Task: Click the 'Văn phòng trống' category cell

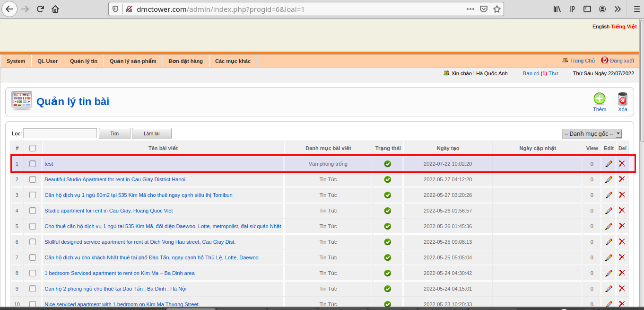Action: point(328,164)
